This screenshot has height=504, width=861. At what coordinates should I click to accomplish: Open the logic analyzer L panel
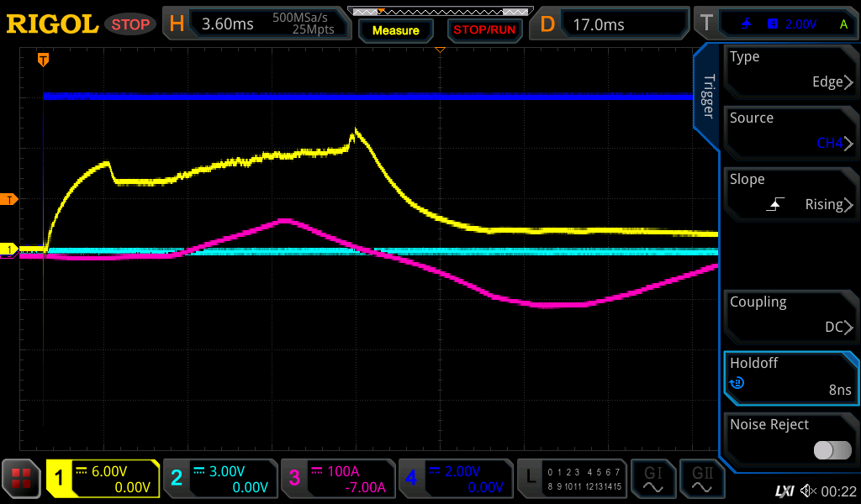tap(571, 479)
